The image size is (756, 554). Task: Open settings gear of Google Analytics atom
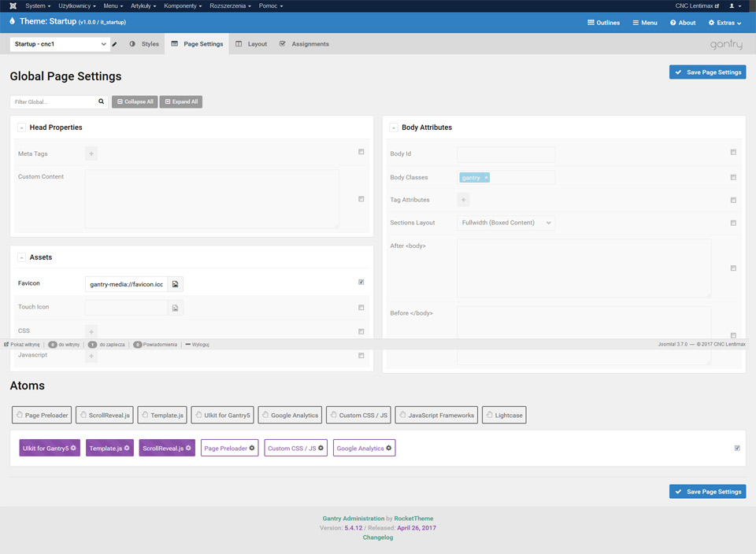388,448
